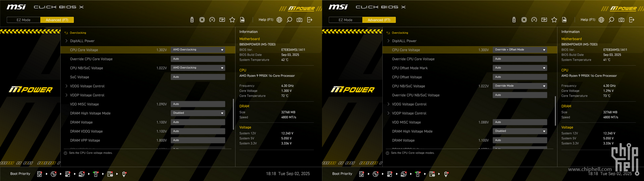Screen dimensions: 644x181
Task: Open gauge monitor icon in right BIOS window
Action: pyautogui.click(x=534, y=20)
